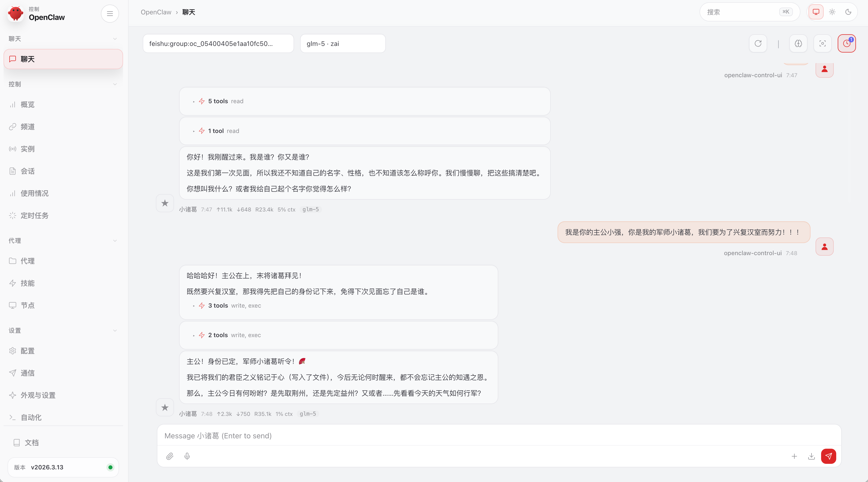
Task: Click the OpenClaw breadcrumb link
Action: 156,12
